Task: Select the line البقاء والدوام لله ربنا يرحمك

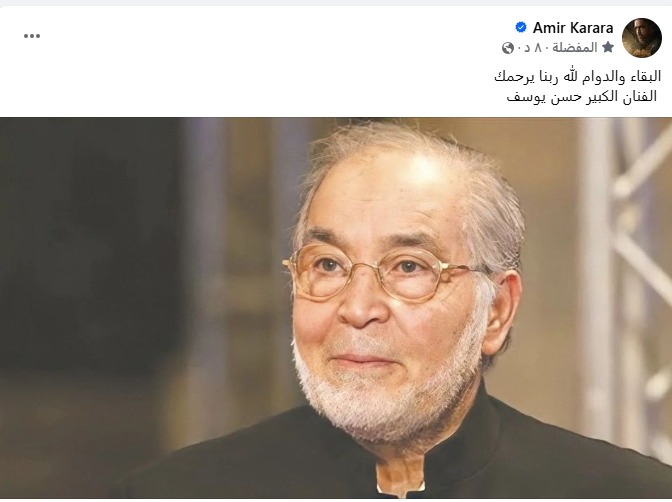Action: 577,77
